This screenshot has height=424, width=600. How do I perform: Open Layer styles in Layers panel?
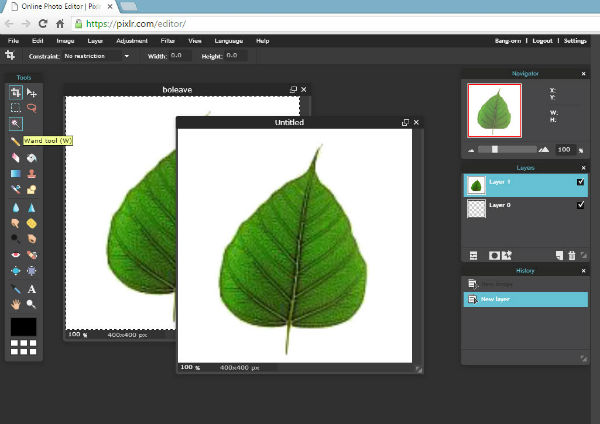507,256
